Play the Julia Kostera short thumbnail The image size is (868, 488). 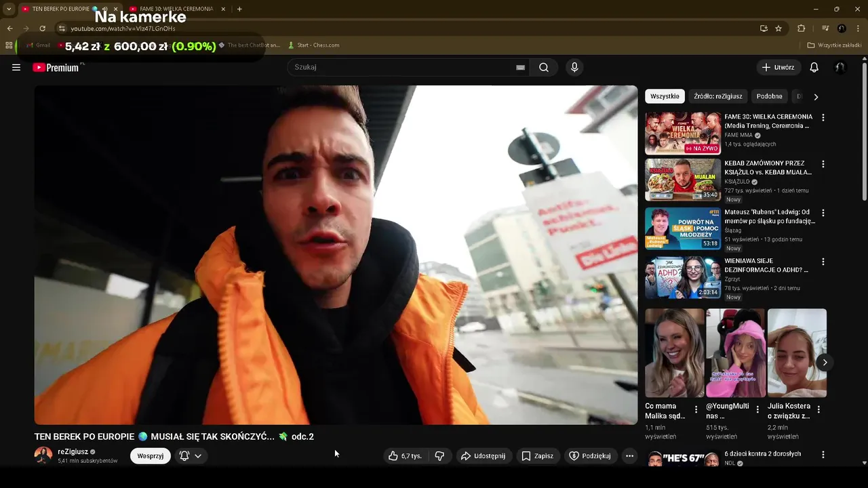pyautogui.click(x=797, y=353)
